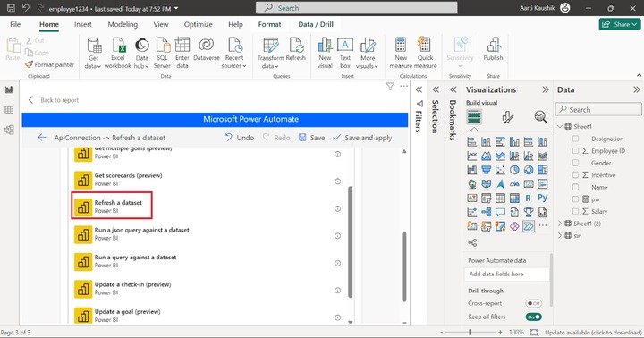The image size is (644, 338).
Task: Switch to Table view in the sidebar
Action: 9,110
